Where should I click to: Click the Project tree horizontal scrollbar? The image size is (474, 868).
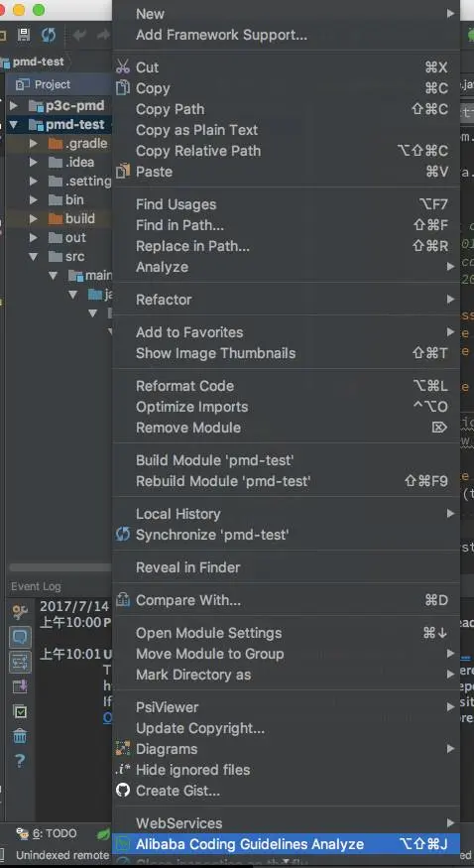[60, 567]
